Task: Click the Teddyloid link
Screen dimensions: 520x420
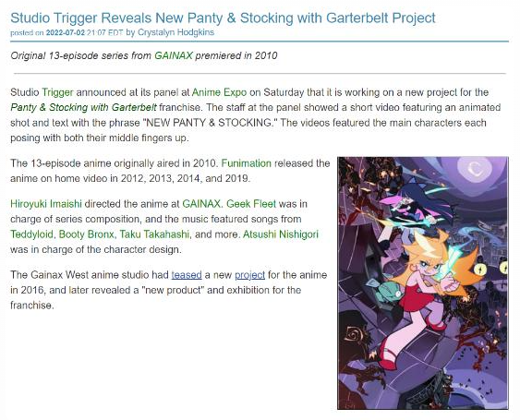Action: click(x=31, y=234)
